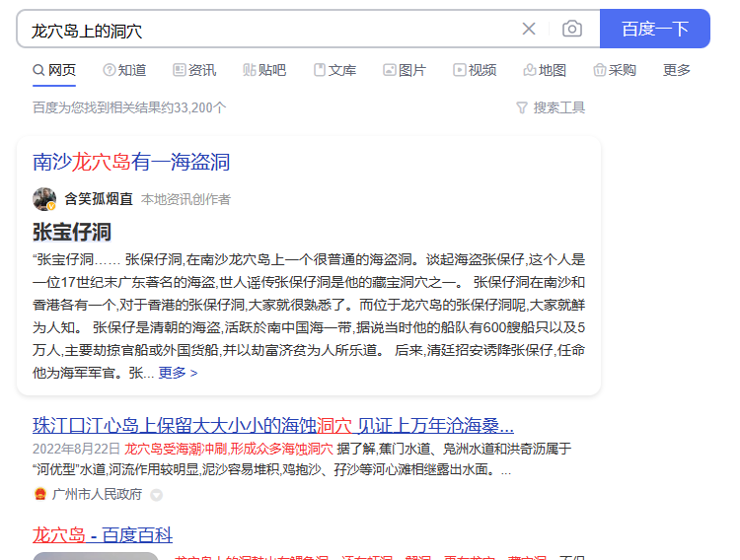This screenshot has height=560, width=740.
Task: Click the magnifier icon in 网页 tab
Action: click(x=38, y=70)
